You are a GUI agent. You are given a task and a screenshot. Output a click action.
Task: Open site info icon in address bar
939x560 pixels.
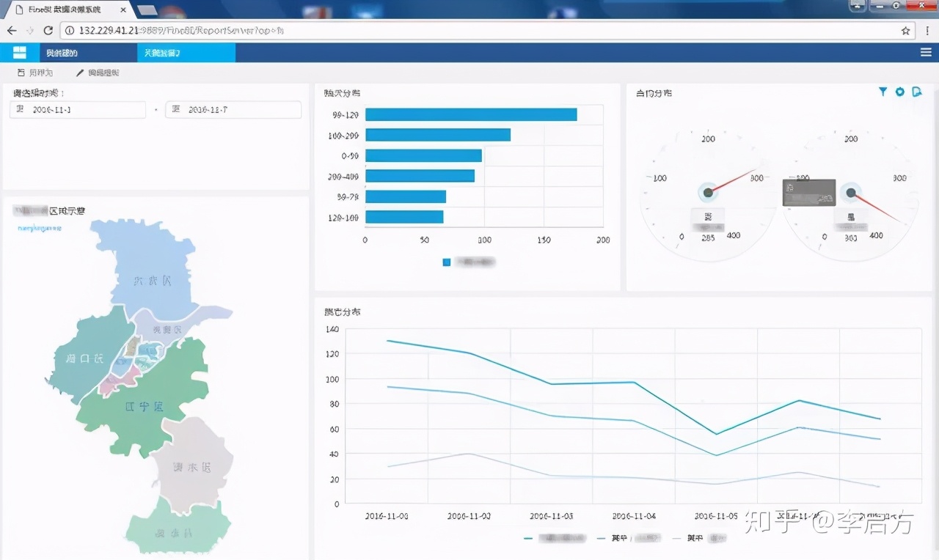click(70, 31)
